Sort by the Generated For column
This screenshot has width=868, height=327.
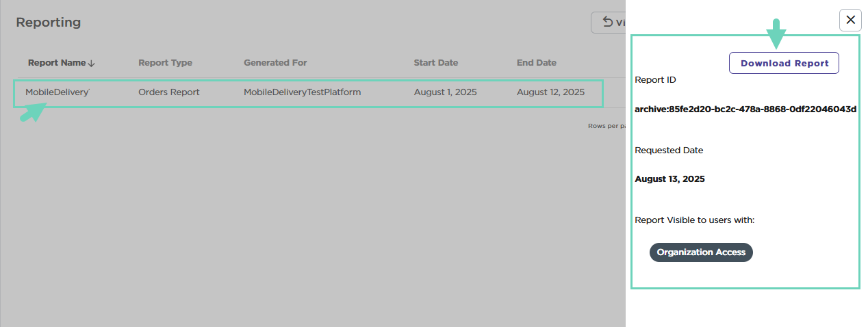coord(275,63)
